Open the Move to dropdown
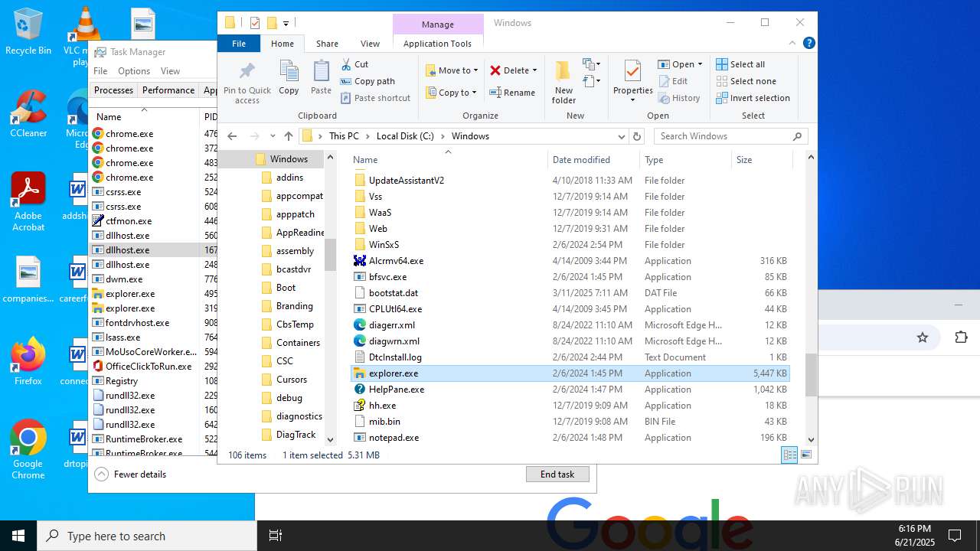 pos(452,70)
